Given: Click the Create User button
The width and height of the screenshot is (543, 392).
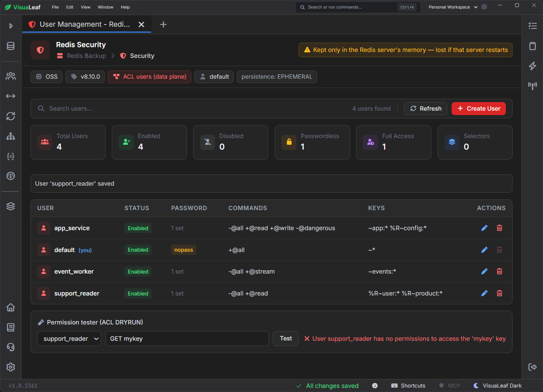Looking at the screenshot, I should [479, 108].
